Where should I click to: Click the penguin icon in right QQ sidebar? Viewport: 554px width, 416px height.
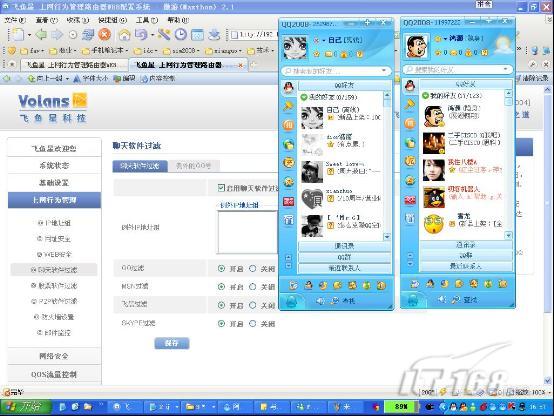coord(410,86)
